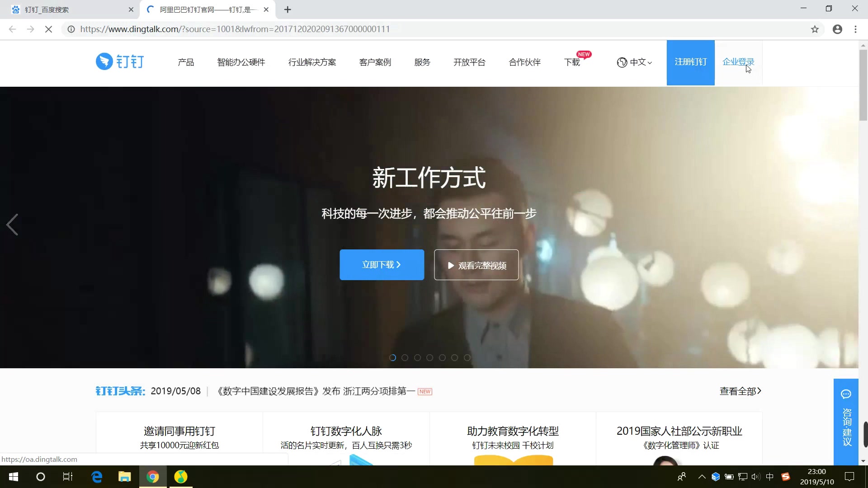Open new browser tab with plus
Image resolution: width=868 pixels, height=488 pixels.
coord(288,9)
